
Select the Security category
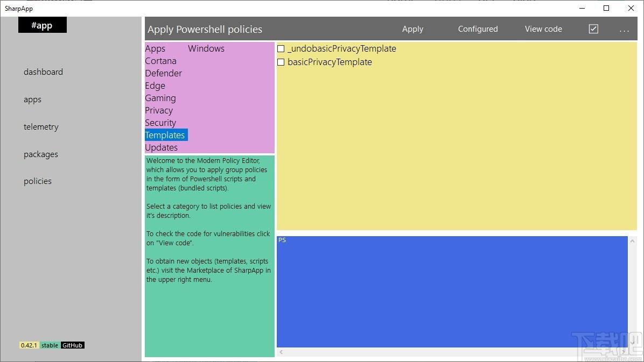tap(160, 123)
